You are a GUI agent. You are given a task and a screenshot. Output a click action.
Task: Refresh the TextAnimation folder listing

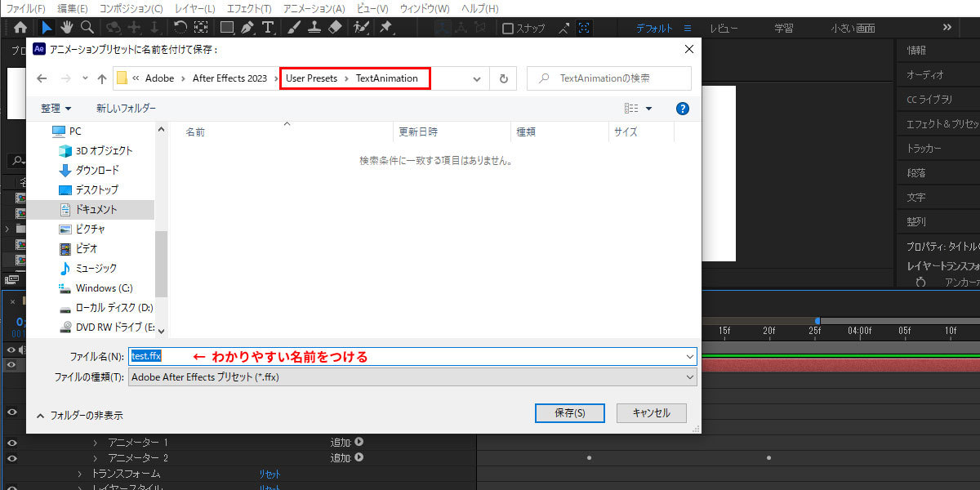coord(503,79)
